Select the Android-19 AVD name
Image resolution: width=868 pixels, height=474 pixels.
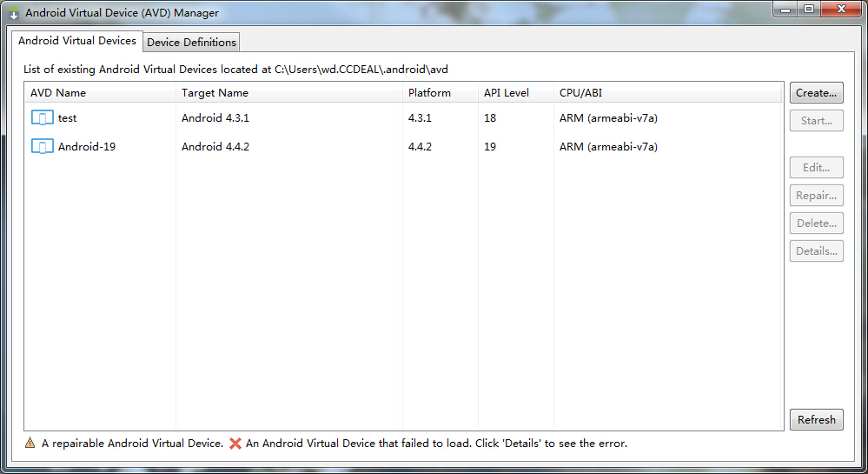(87, 147)
